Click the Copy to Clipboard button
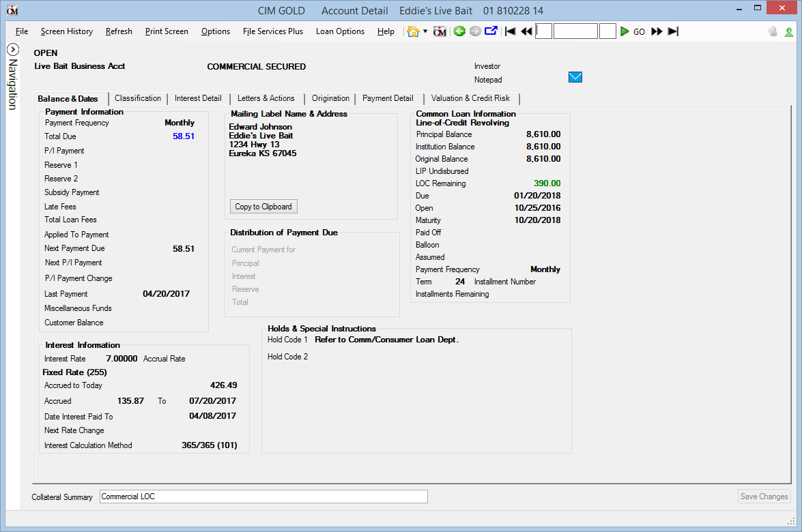The height and width of the screenshot is (532, 802). 263,207
